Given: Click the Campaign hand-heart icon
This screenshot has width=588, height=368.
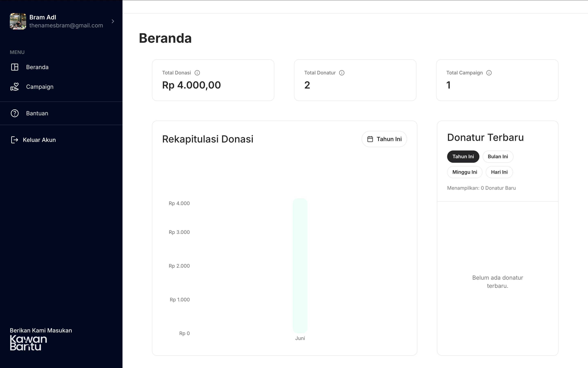Looking at the screenshot, I should point(14,87).
